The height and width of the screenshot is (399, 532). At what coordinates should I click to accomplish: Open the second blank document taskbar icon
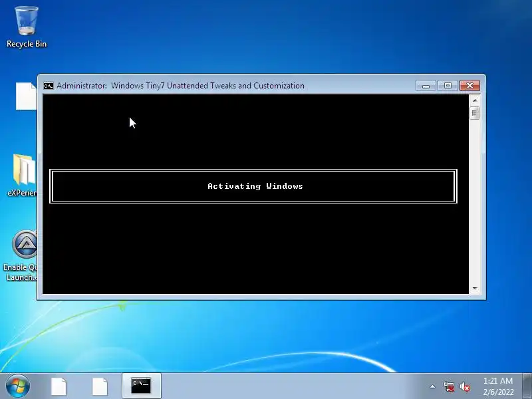pos(100,387)
